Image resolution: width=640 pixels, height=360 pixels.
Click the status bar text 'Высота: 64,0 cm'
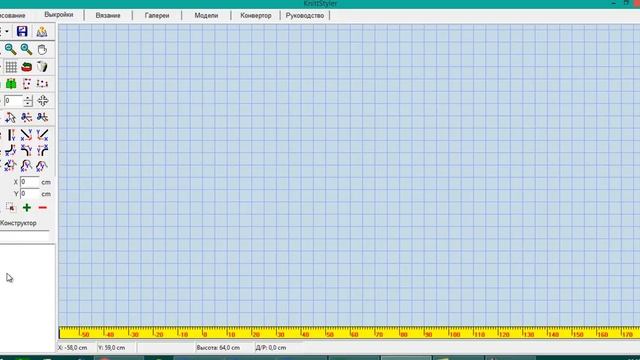click(218, 348)
